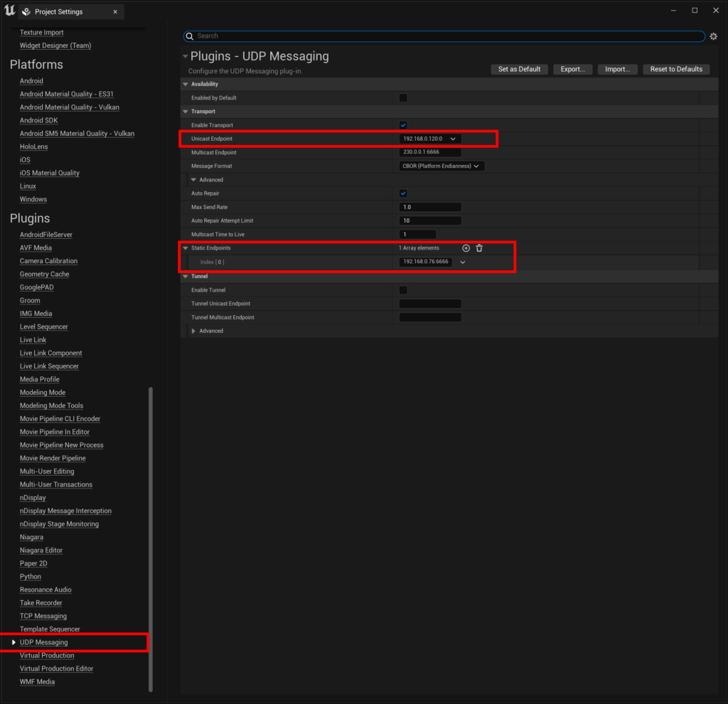Click Reset to Defaults button
The width and height of the screenshot is (728, 704).
676,69
